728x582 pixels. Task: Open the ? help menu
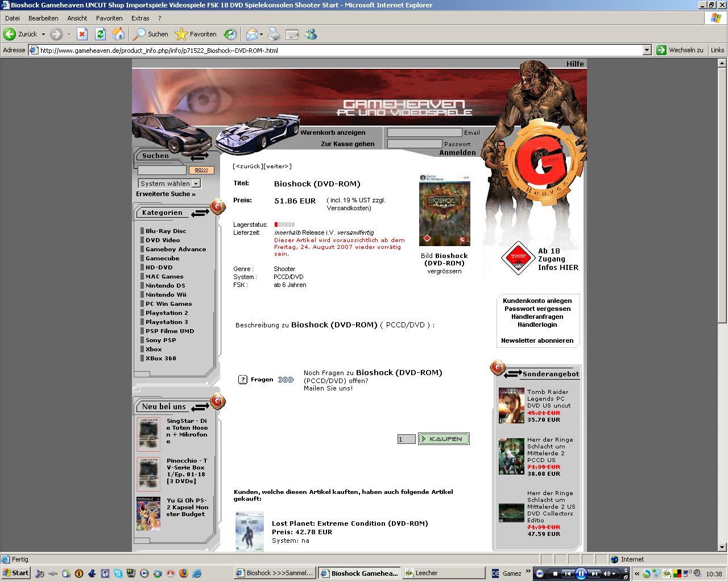(x=160, y=18)
